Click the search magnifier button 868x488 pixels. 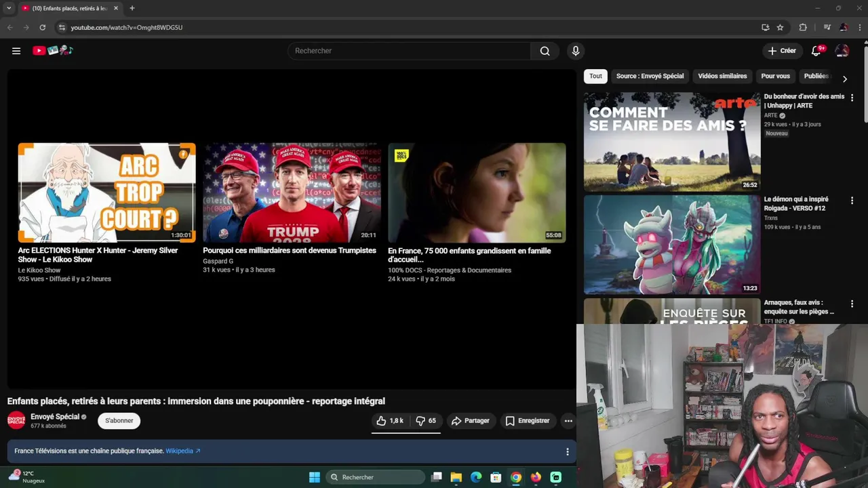click(x=545, y=51)
